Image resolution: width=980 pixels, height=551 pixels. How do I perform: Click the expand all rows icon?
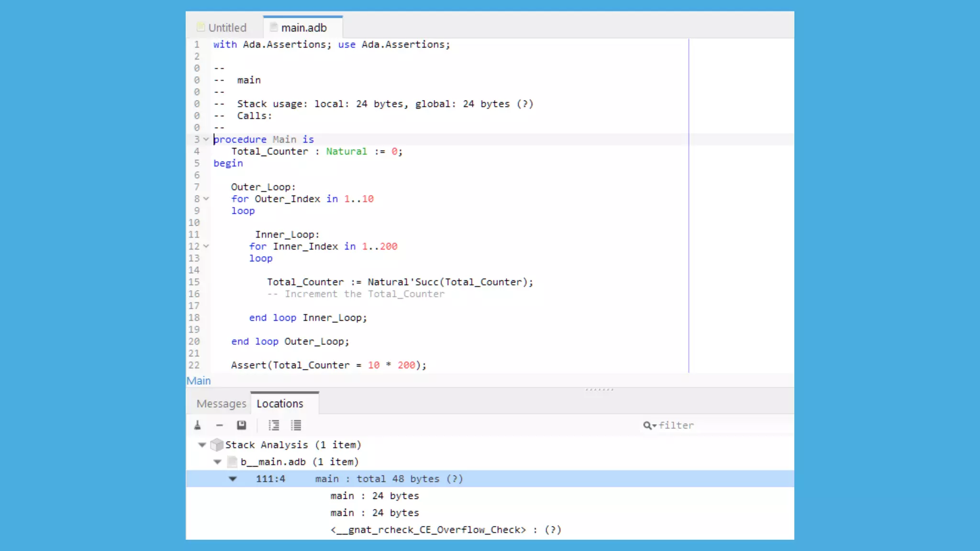point(274,425)
